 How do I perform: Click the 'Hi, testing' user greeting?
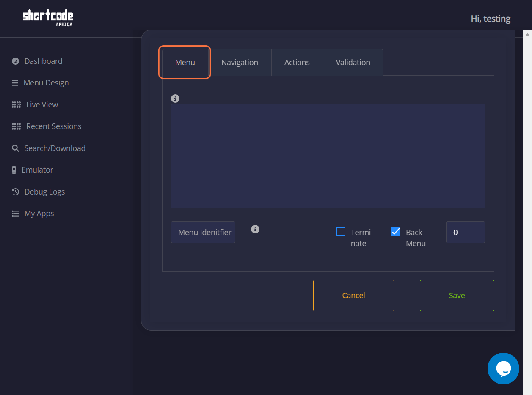click(491, 19)
